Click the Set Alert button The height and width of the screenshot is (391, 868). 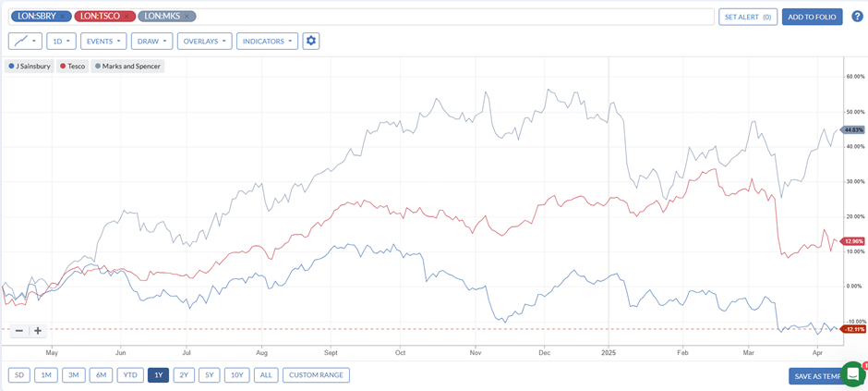coord(748,17)
